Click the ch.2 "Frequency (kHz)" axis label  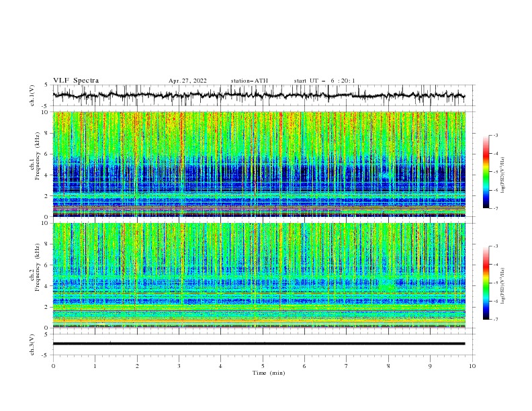point(38,267)
